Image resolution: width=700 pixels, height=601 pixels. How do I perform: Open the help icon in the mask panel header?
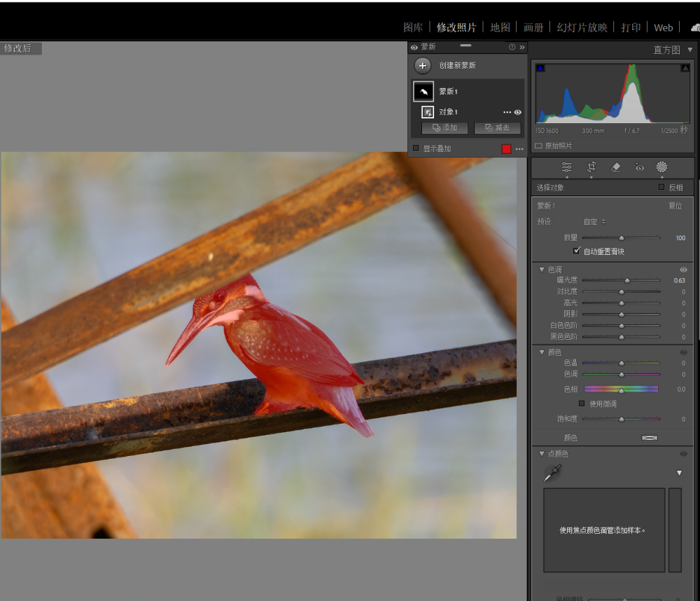[512, 47]
